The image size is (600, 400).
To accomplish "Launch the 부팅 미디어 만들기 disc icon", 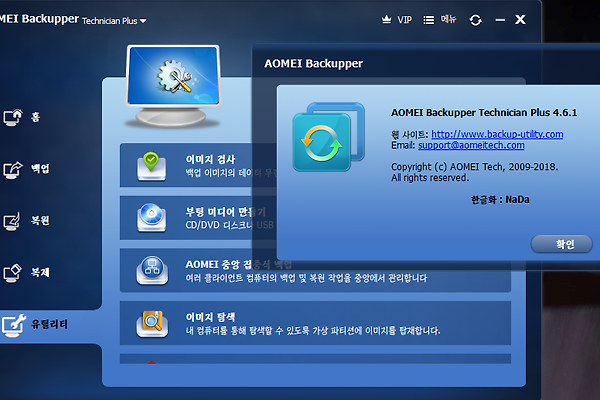I will coord(148,216).
